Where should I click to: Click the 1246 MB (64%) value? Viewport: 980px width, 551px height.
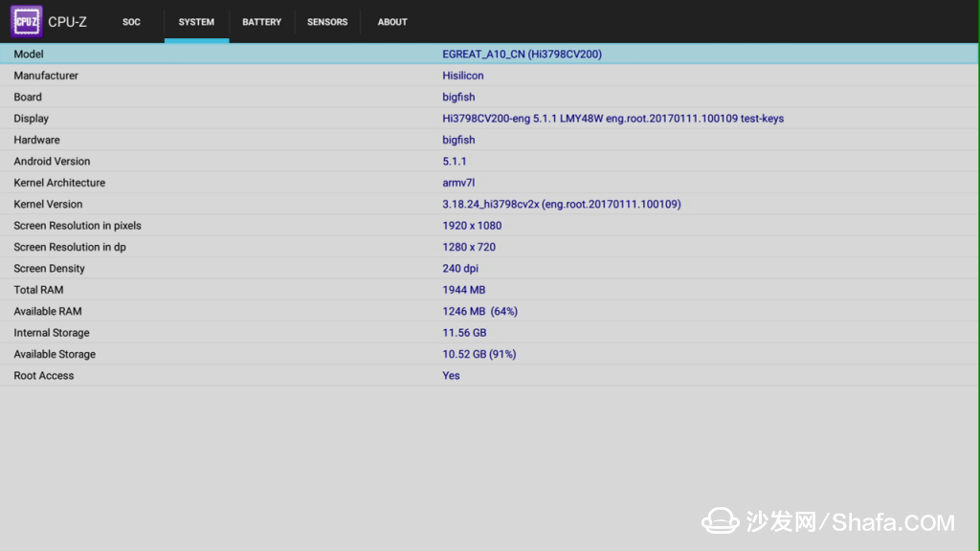coord(480,311)
